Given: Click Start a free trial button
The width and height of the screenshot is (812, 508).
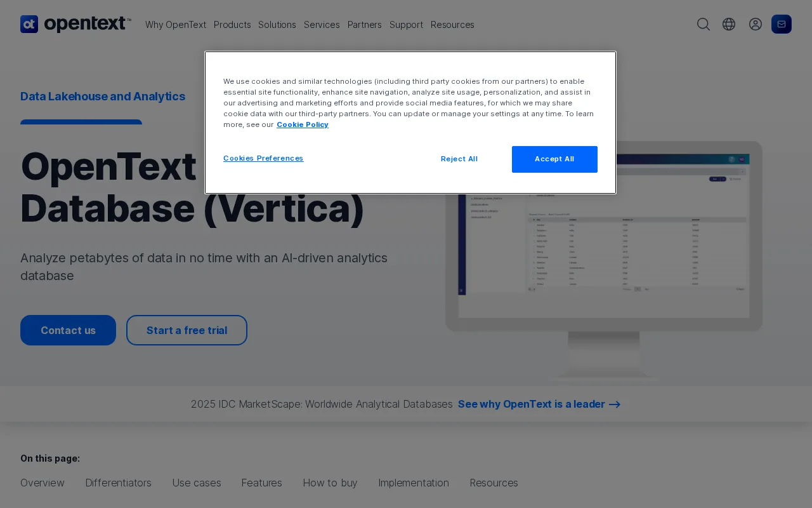Looking at the screenshot, I should pos(187,330).
